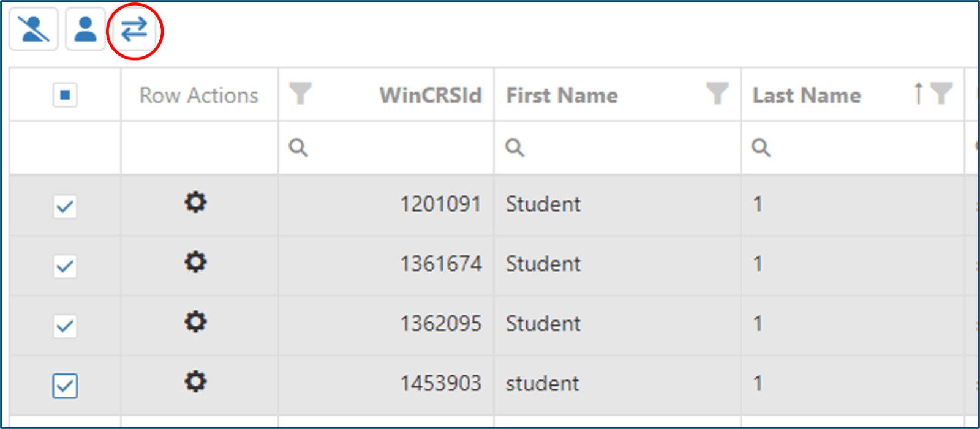Click the single user person icon
The image size is (980, 429).
point(85,29)
